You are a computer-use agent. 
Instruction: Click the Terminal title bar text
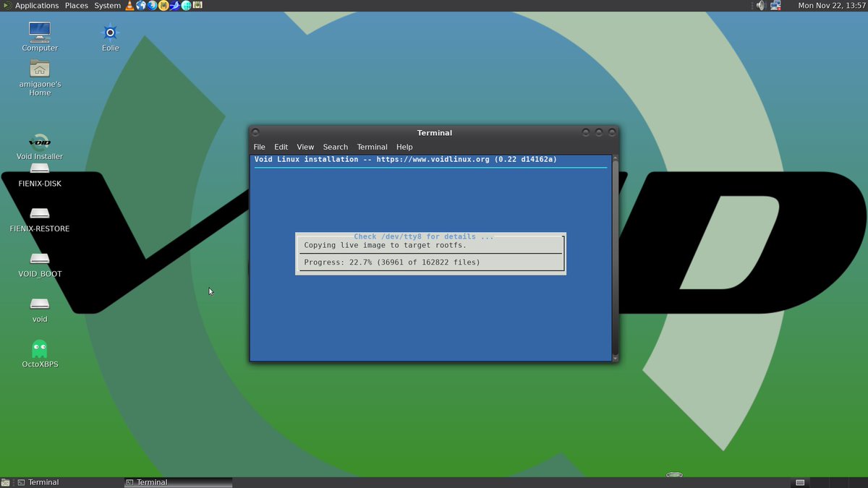point(434,132)
